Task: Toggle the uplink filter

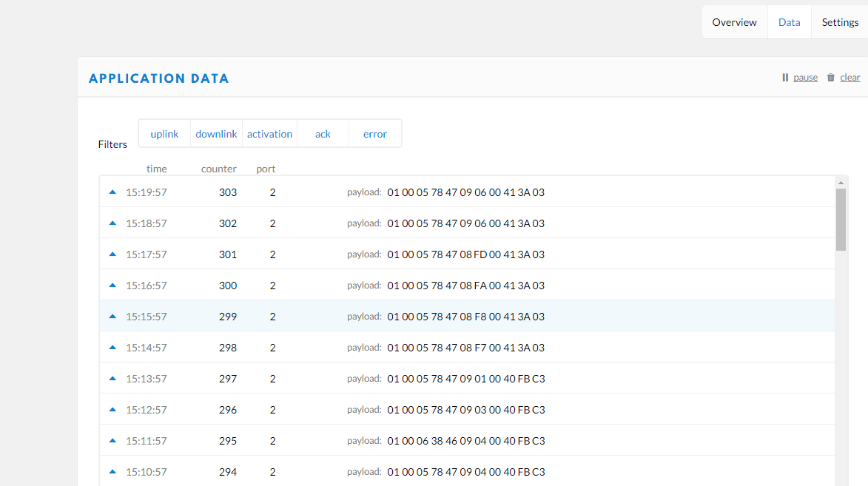Action: pos(164,134)
